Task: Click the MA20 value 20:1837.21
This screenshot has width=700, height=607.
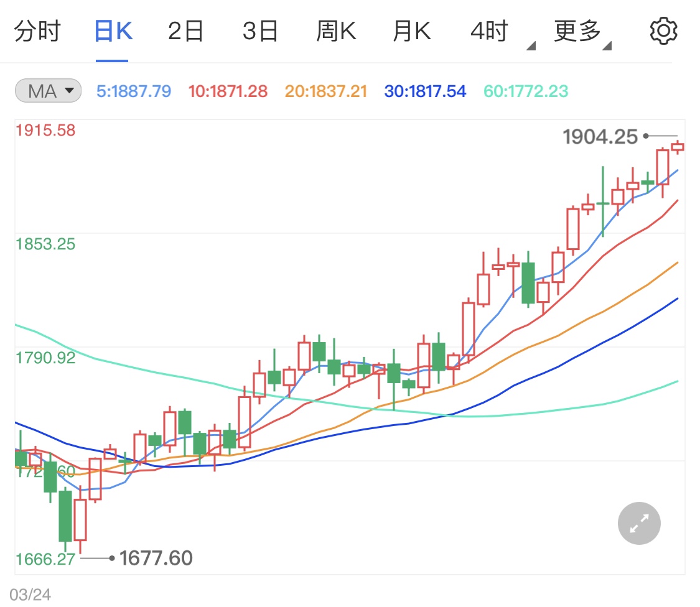Action: [326, 91]
